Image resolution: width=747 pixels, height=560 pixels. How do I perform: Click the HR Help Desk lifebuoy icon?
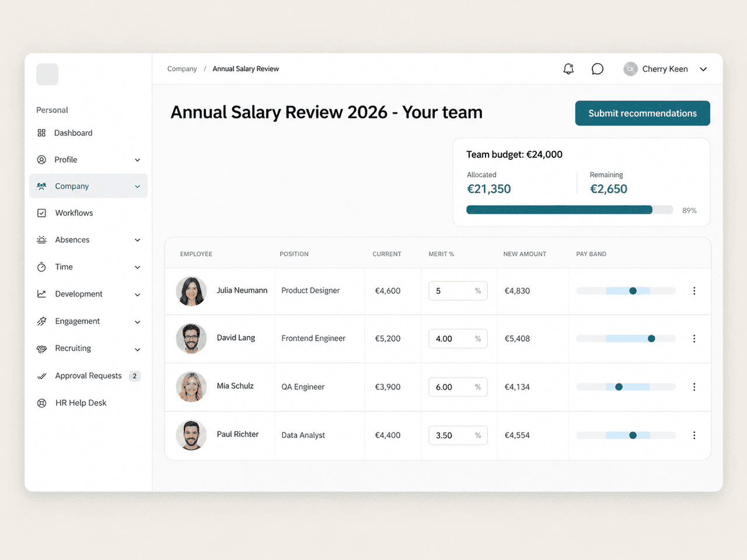(x=41, y=403)
